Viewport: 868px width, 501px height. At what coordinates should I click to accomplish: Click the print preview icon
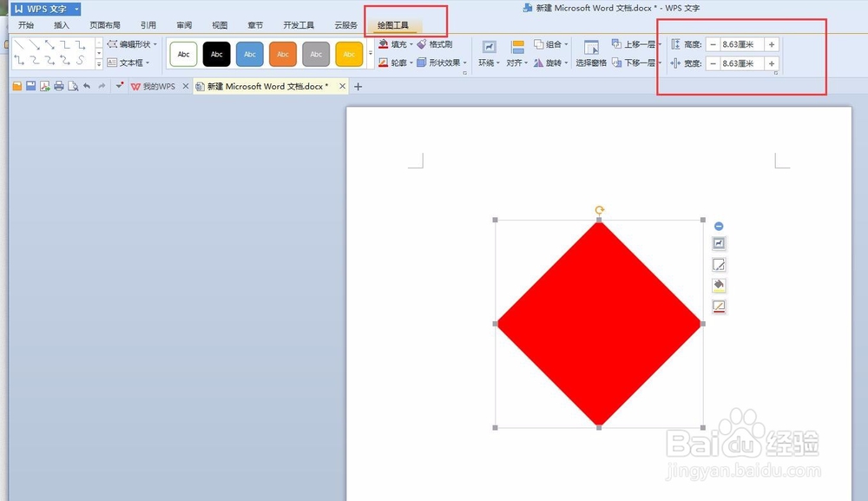click(73, 86)
